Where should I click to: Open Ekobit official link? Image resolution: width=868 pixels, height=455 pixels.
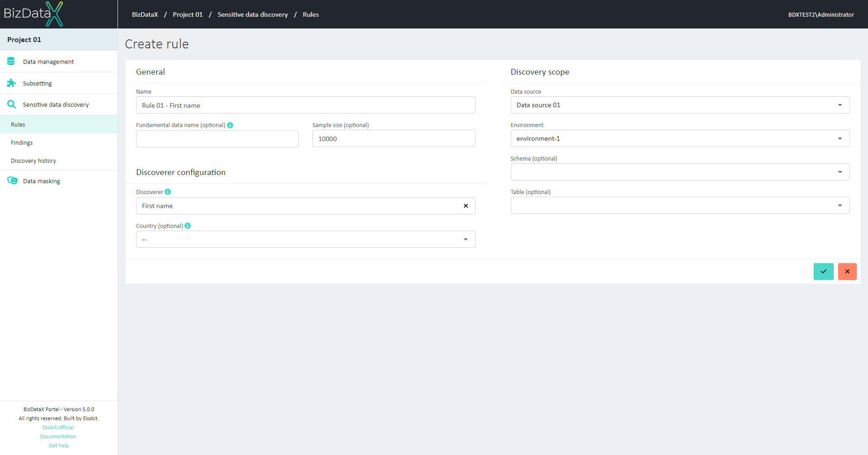58,427
